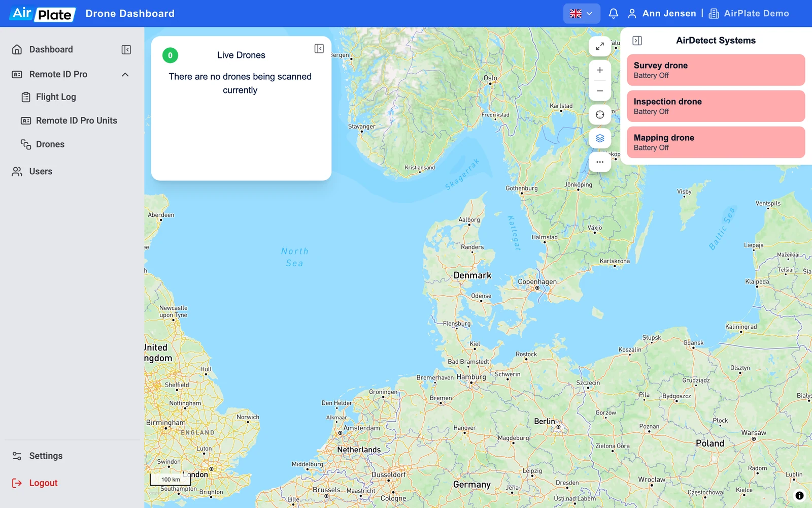Click green live drone count badge
Image resolution: width=812 pixels, height=508 pixels.
click(x=170, y=55)
